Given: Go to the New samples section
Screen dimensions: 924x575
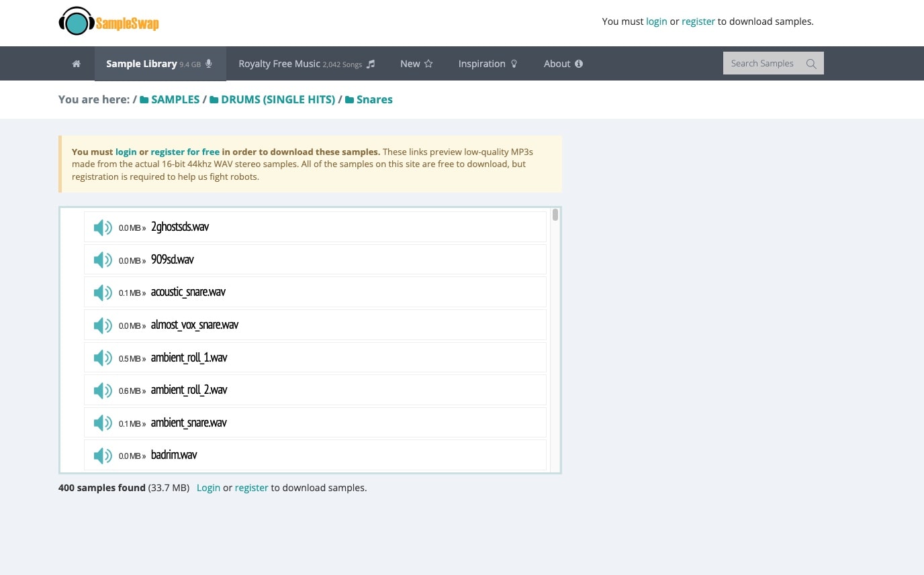Looking at the screenshot, I should 416,64.
